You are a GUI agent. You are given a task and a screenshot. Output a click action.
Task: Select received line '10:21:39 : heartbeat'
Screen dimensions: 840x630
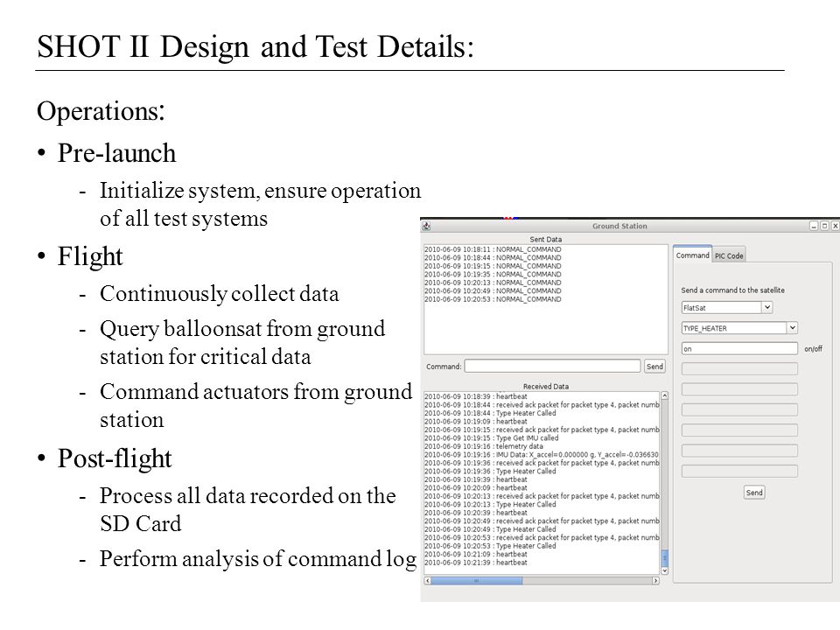point(476,563)
